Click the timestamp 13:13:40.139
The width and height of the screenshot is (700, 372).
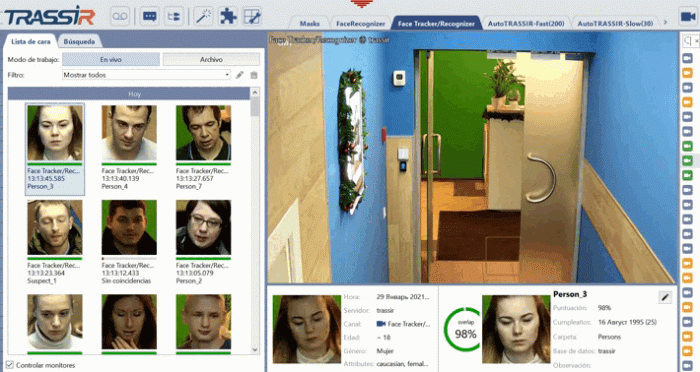[x=121, y=179]
